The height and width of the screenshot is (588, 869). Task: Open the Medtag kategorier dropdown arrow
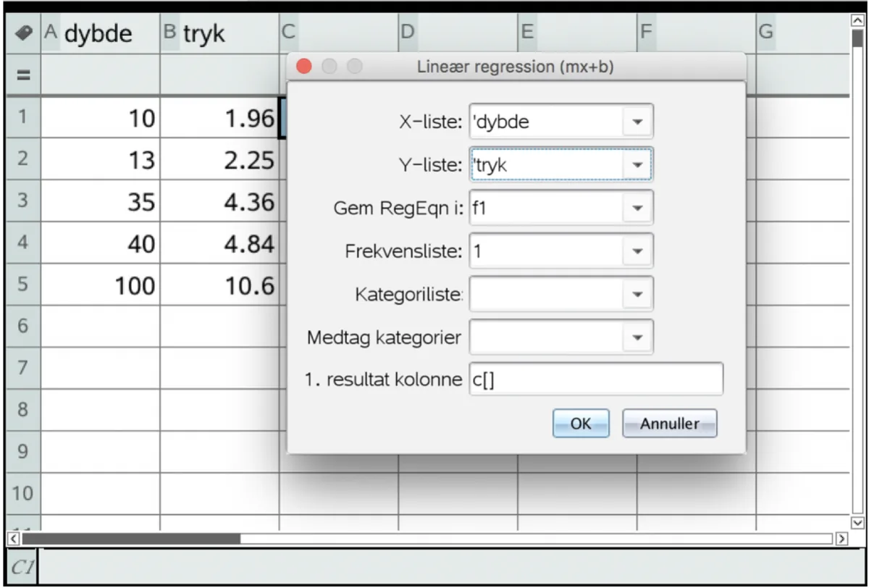tap(637, 337)
